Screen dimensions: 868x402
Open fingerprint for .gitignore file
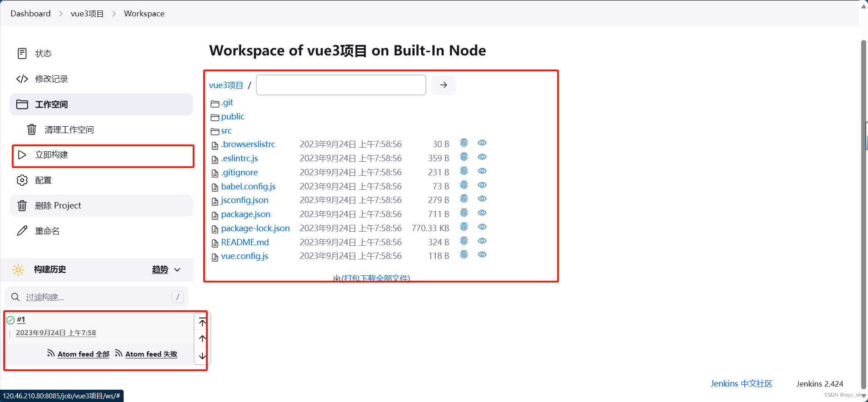[464, 171]
